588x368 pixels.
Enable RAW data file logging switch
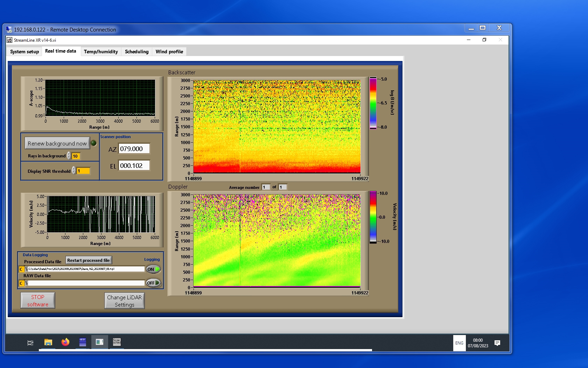click(153, 283)
